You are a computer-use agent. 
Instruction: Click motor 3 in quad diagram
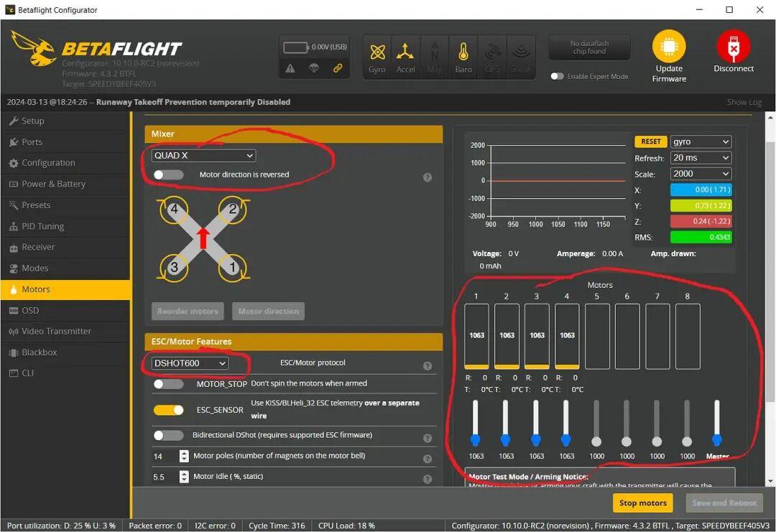click(174, 268)
